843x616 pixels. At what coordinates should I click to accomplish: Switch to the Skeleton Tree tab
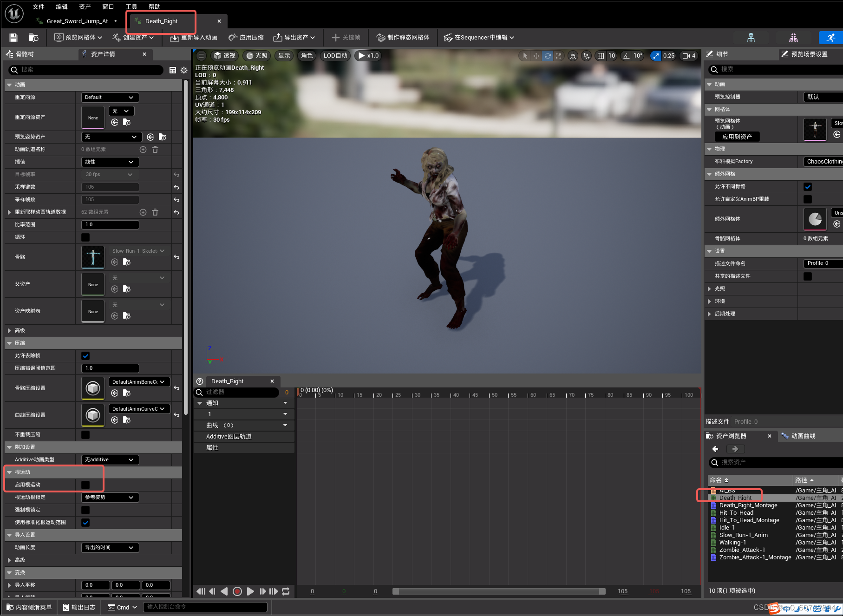(24, 54)
